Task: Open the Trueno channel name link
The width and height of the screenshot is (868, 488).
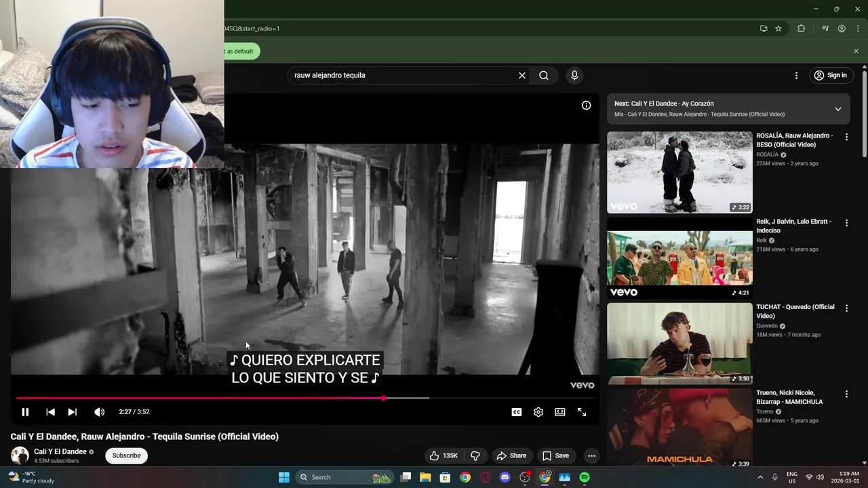Action: [765, 411]
